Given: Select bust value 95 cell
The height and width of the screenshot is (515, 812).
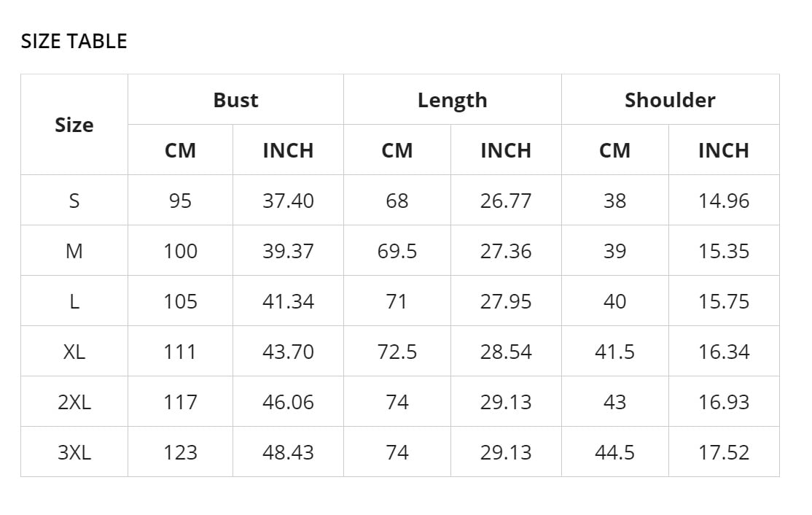Looking at the screenshot, I should (180, 200).
